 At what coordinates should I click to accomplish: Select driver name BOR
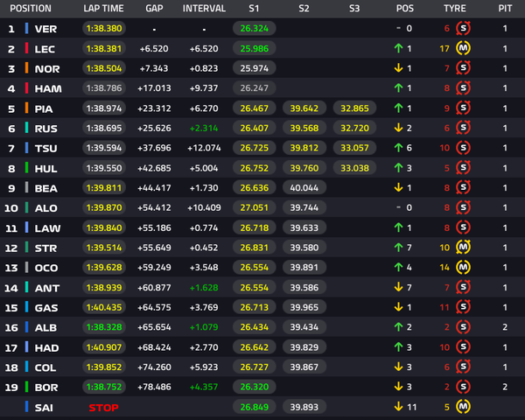pos(46,388)
